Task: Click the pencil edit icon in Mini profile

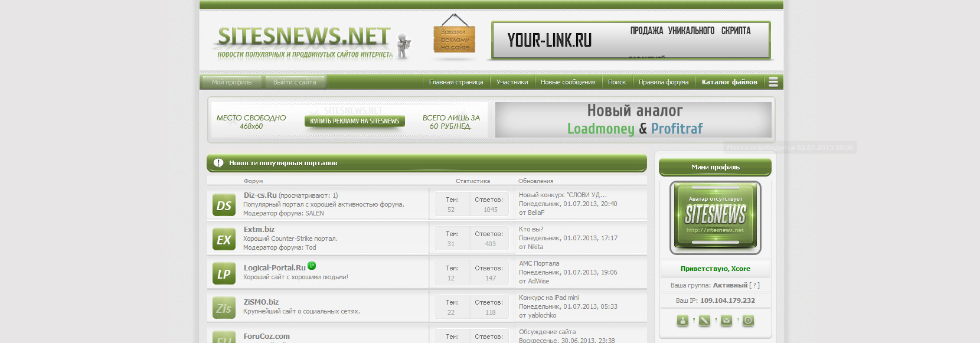Action: click(704, 321)
